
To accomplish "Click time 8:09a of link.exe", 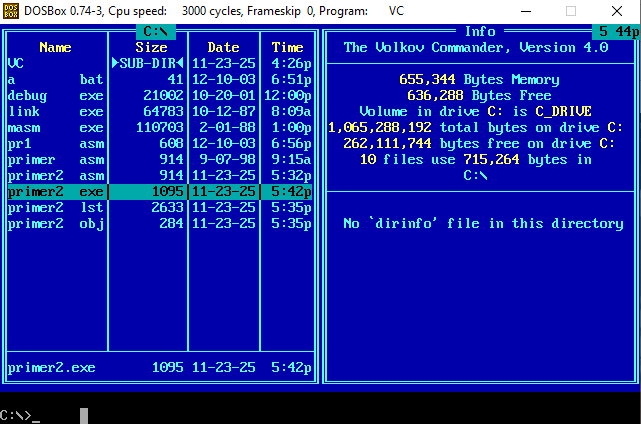I will (x=291, y=111).
